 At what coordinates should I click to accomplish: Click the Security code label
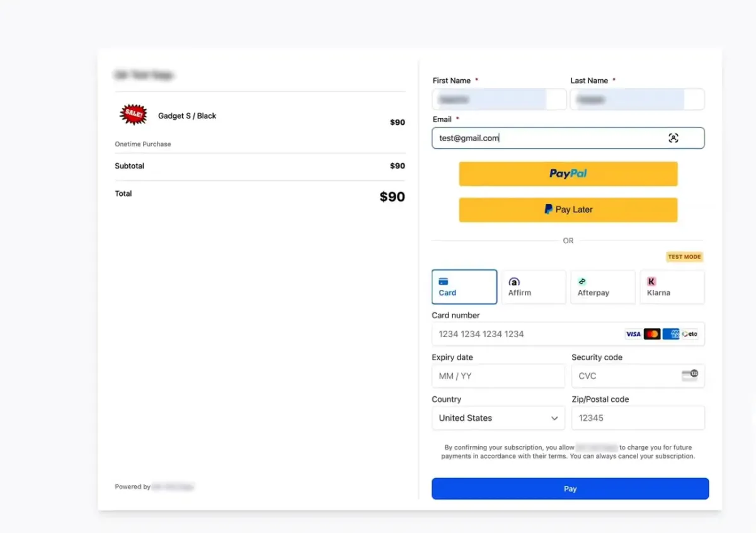pyautogui.click(x=597, y=357)
